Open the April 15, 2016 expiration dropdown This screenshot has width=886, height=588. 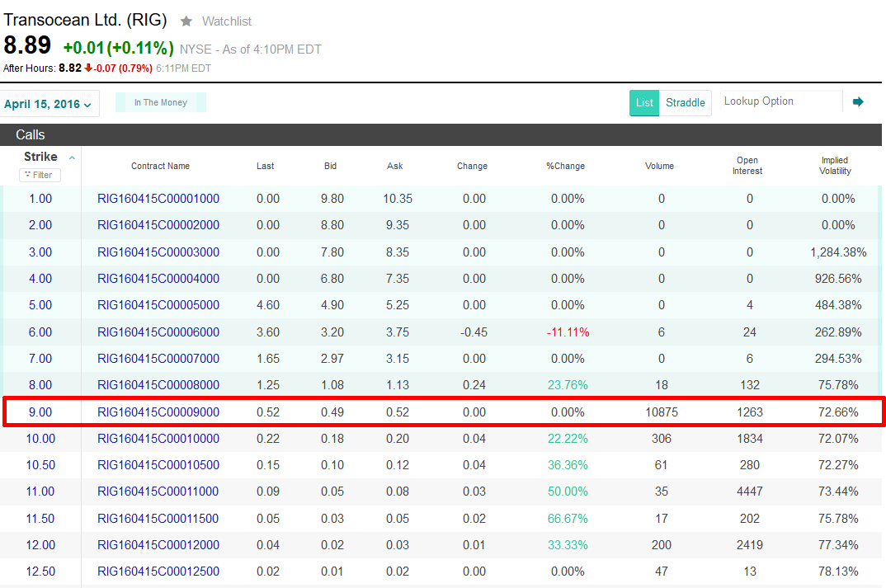(x=48, y=104)
